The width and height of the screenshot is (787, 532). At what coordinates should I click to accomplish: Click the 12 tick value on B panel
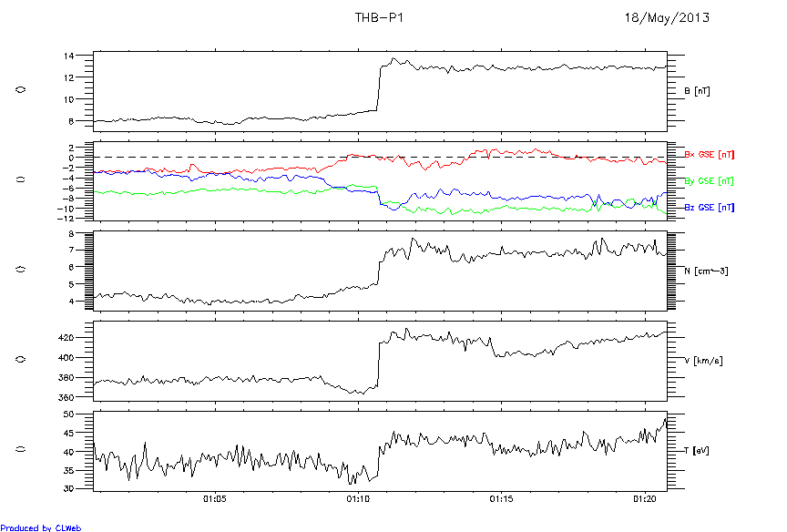(68, 77)
